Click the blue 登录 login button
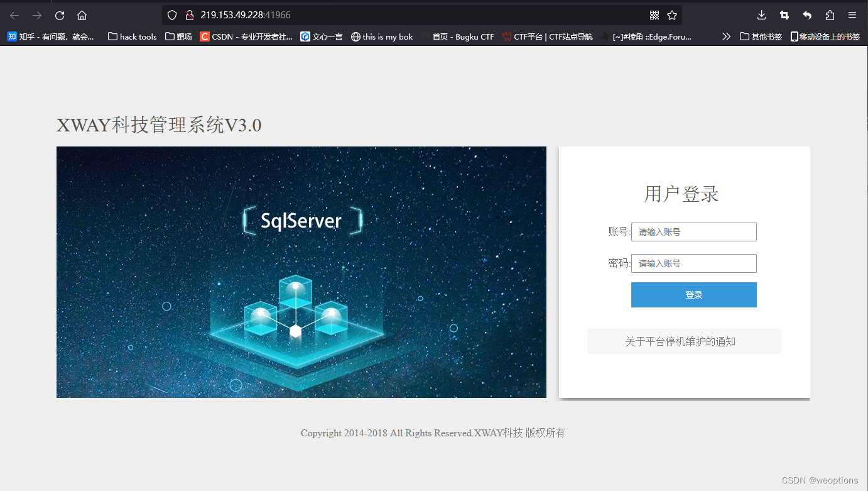 [694, 295]
